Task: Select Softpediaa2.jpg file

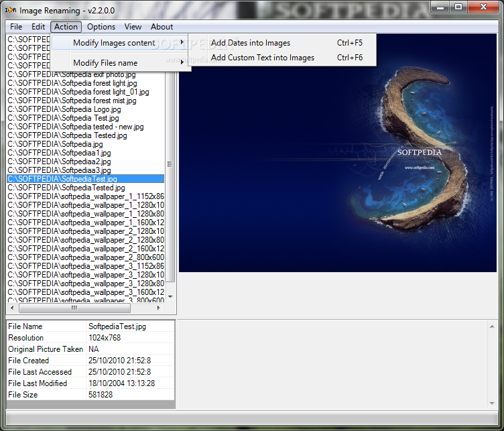Action: [x=86, y=162]
